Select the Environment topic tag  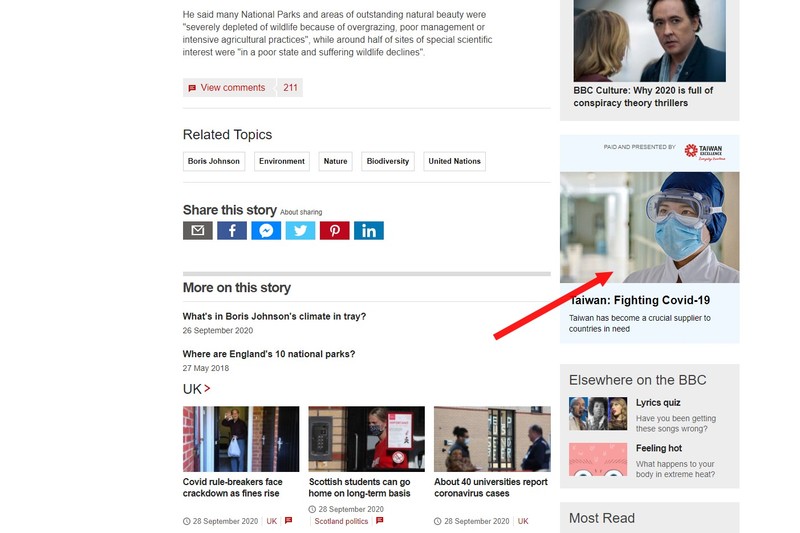[x=282, y=161]
